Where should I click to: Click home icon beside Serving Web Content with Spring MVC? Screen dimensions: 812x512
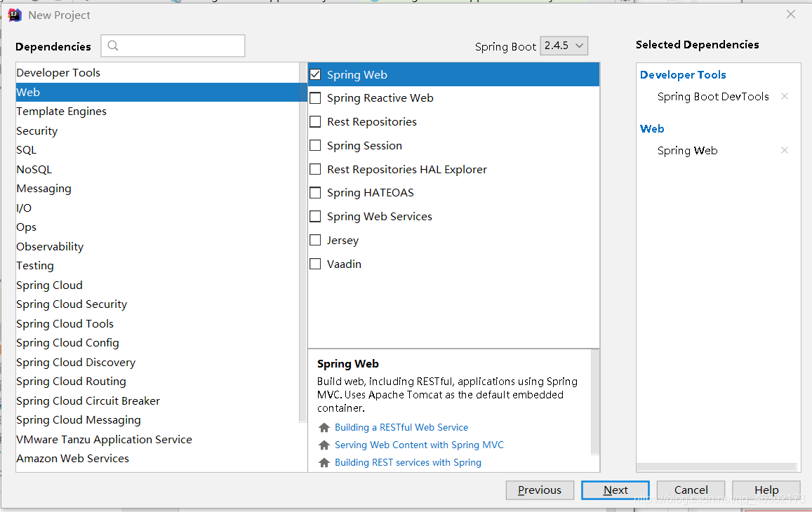pyautogui.click(x=324, y=445)
